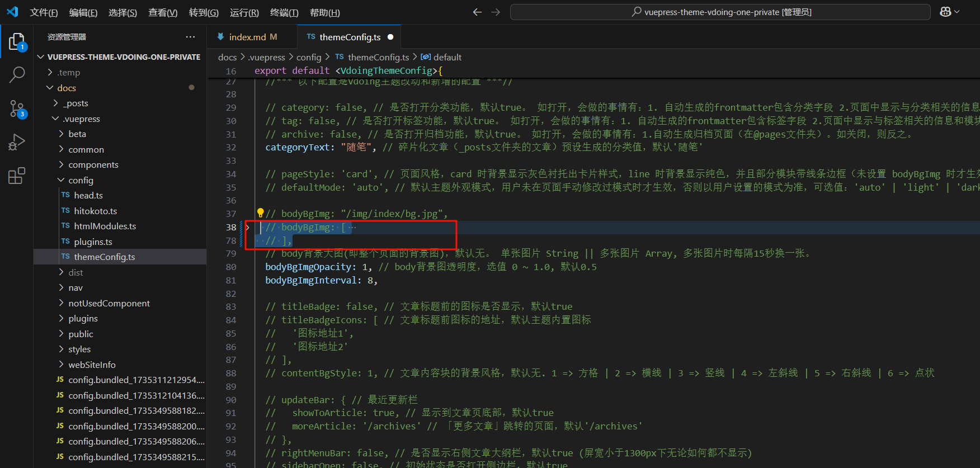Open config.bundled_1735349588206 file

pos(120,441)
